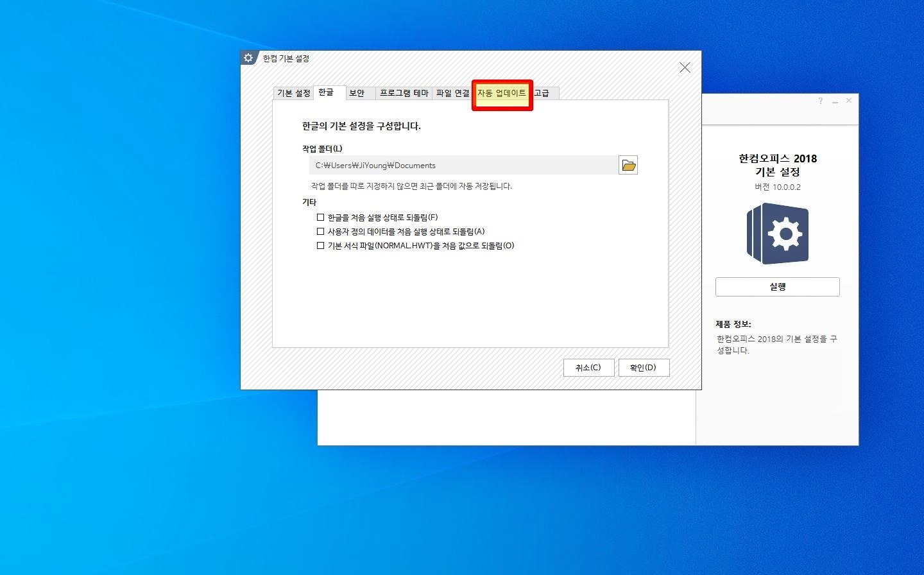Image resolution: width=924 pixels, height=575 pixels.
Task: Open the 자동 업데이트 tab
Action: [x=502, y=94]
